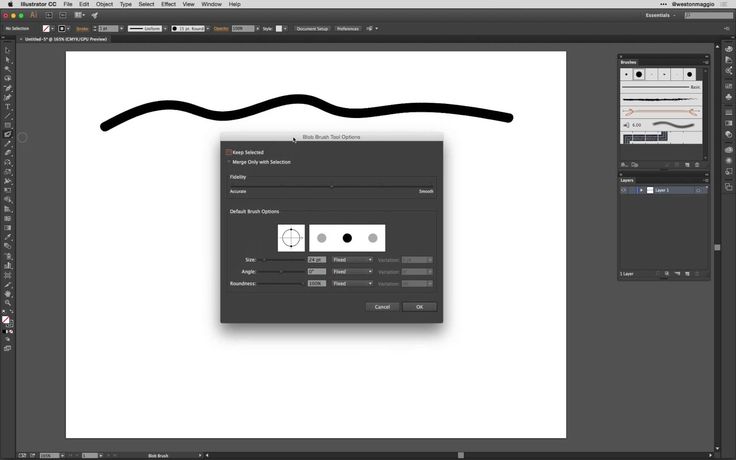Open the Select menu
Image resolution: width=736 pixels, height=460 pixels.
click(x=146, y=4)
